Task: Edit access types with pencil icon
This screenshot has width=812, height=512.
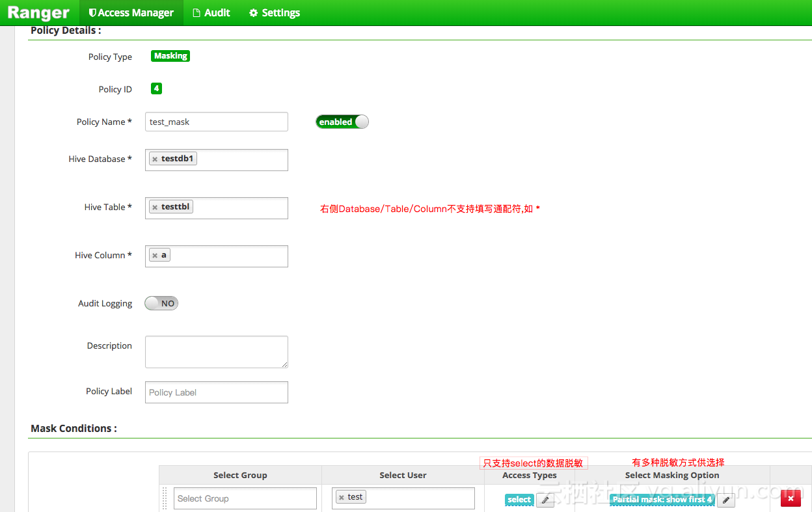Action: (545, 500)
